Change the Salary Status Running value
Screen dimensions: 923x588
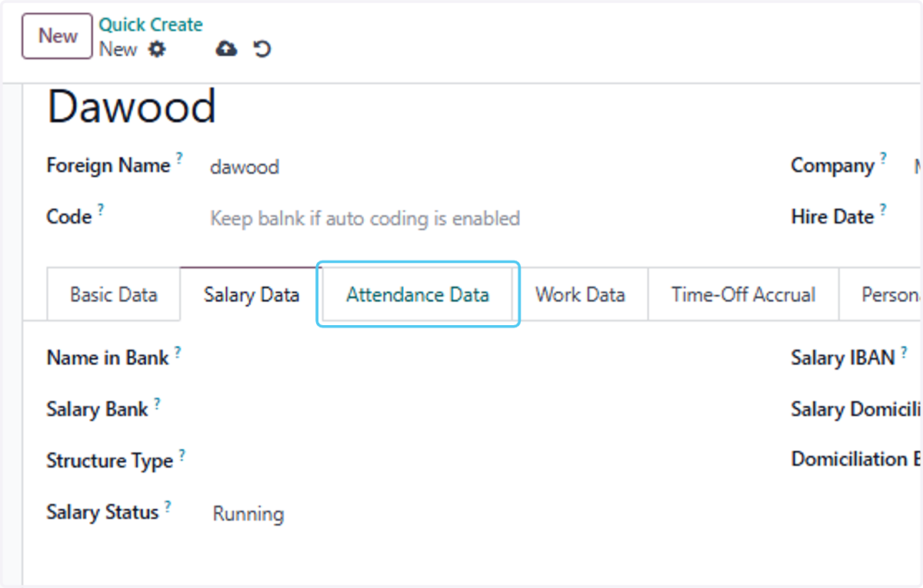click(248, 513)
